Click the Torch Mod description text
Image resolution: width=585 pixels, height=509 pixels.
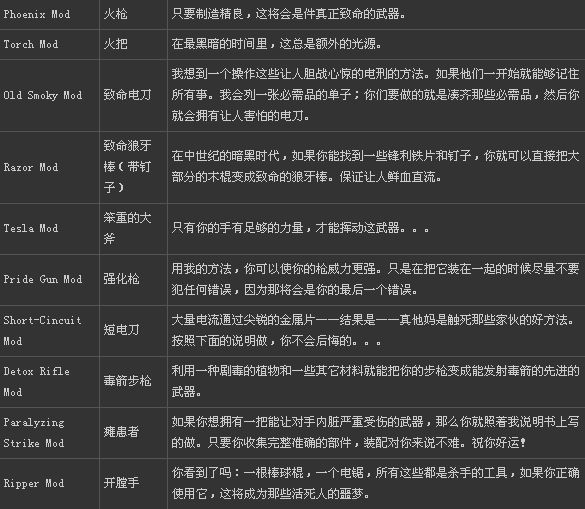276,44
